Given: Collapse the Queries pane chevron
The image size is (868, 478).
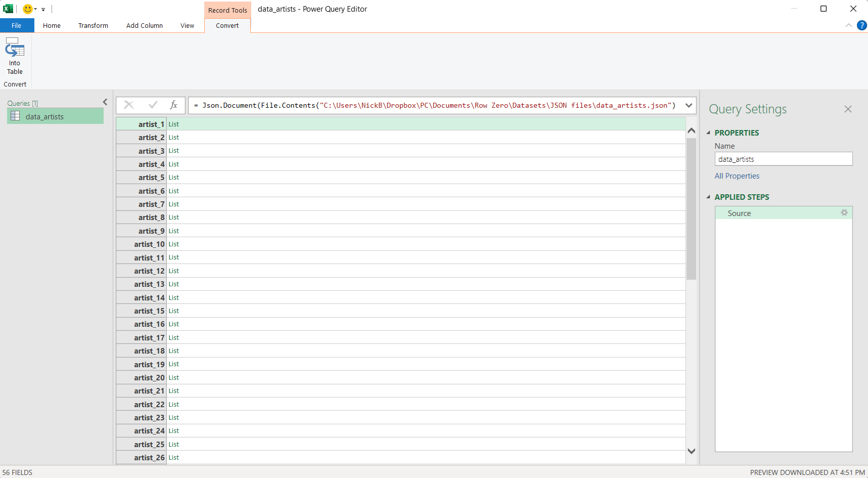Looking at the screenshot, I should [105, 102].
